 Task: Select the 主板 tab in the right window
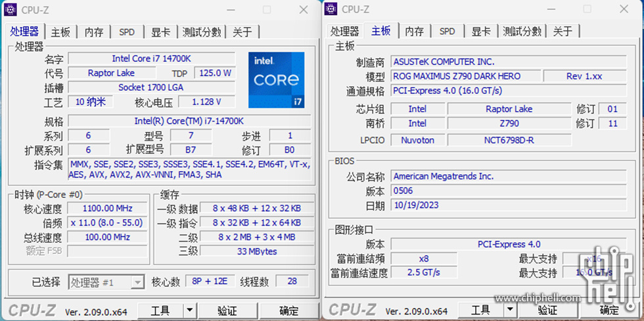[x=381, y=30]
